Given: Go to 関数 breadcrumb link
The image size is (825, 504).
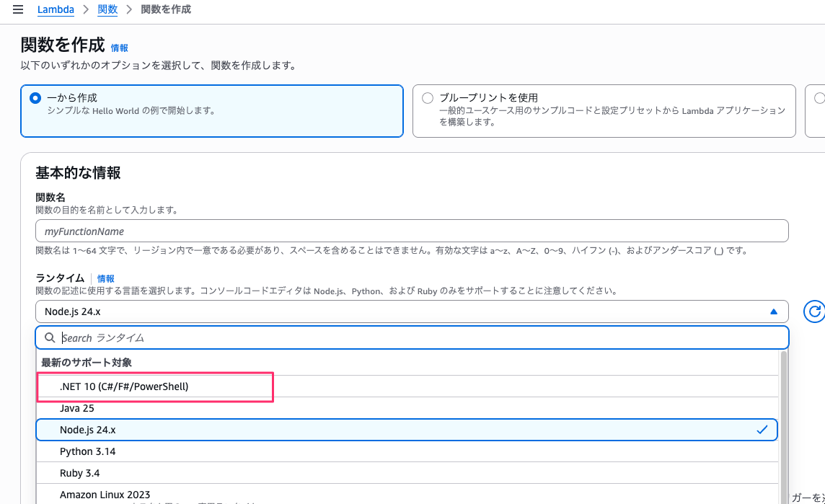Looking at the screenshot, I should [107, 10].
